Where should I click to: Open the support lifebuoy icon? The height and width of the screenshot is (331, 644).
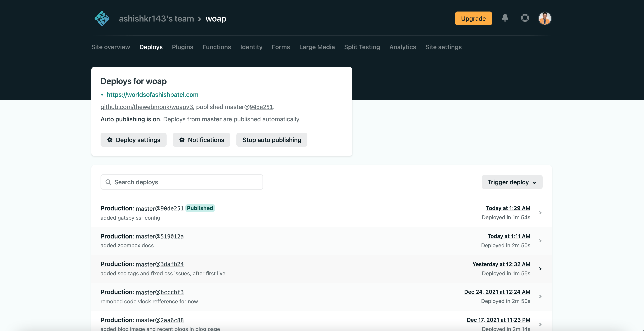525,18
